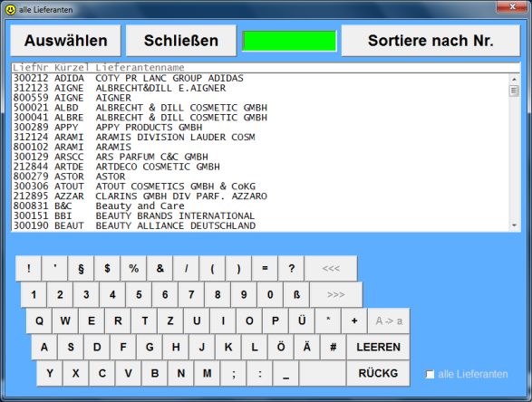Click the >>> key on keyboard
Screen dimensions: 532x402
pos(336,294)
